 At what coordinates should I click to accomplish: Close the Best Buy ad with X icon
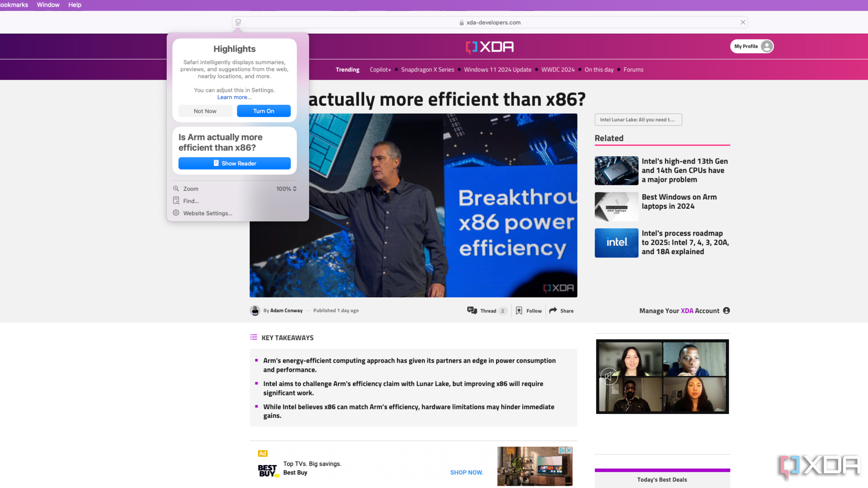click(569, 450)
